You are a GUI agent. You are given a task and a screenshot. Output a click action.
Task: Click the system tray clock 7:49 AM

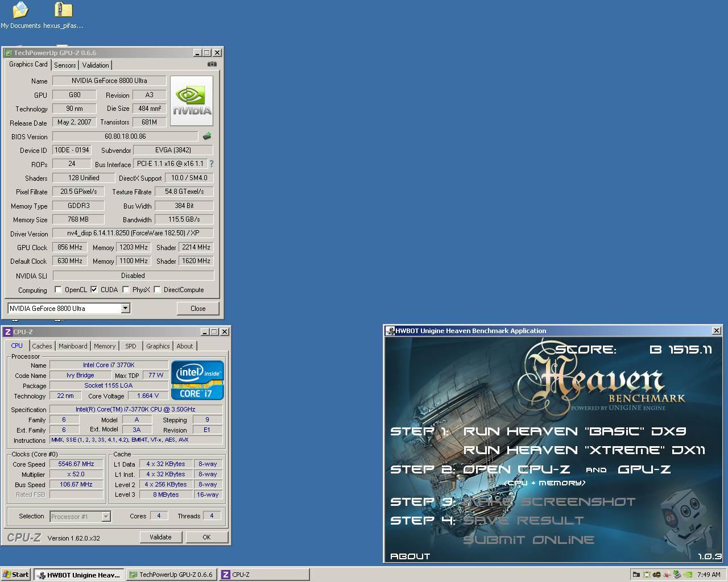click(709, 575)
